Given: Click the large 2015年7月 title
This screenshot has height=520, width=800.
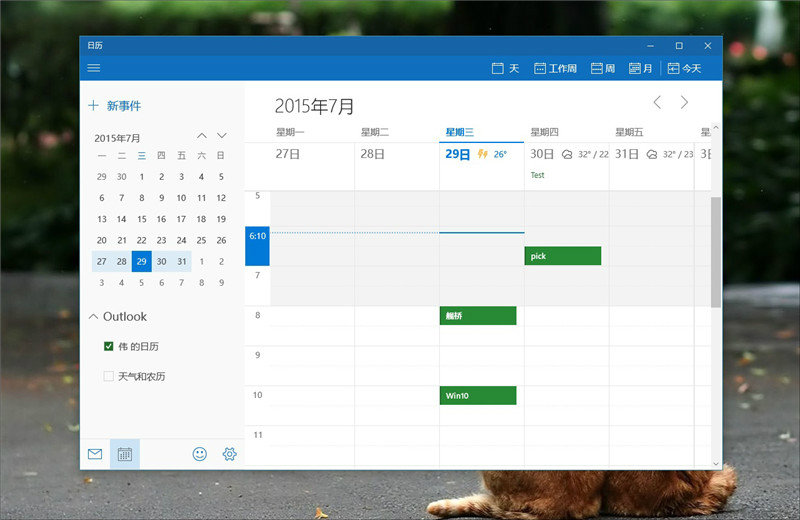Looking at the screenshot, I should click(314, 106).
